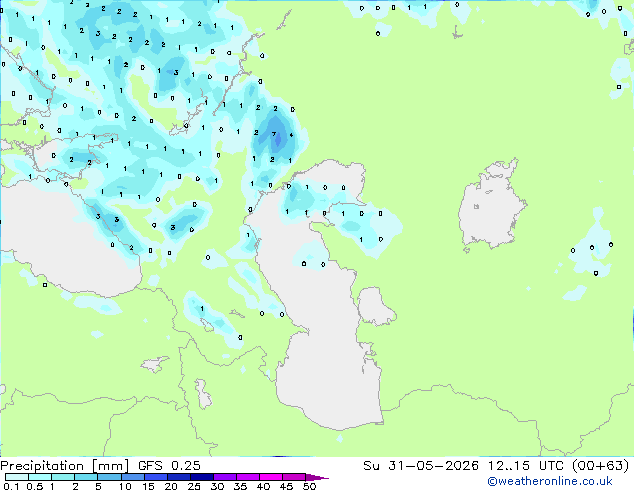Screen dimensions: 634x490
Task: Click the dark blue swatch between 20 and 25
Action: pyautogui.click(x=178, y=477)
